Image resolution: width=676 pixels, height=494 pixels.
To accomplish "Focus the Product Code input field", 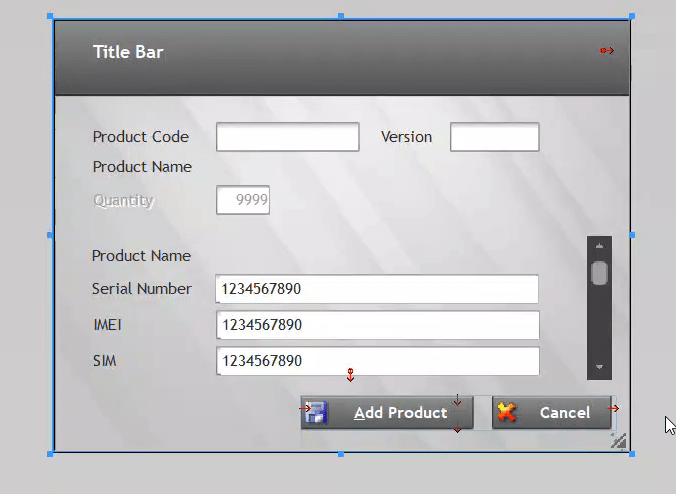I will pos(288,137).
